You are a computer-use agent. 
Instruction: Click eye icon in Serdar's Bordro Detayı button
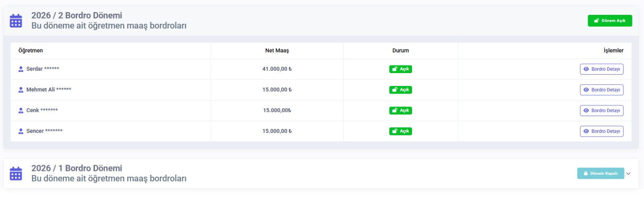586,69
